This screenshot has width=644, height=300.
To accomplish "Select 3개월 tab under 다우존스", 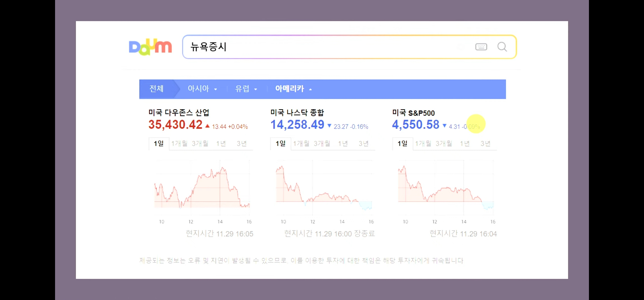I will [200, 144].
